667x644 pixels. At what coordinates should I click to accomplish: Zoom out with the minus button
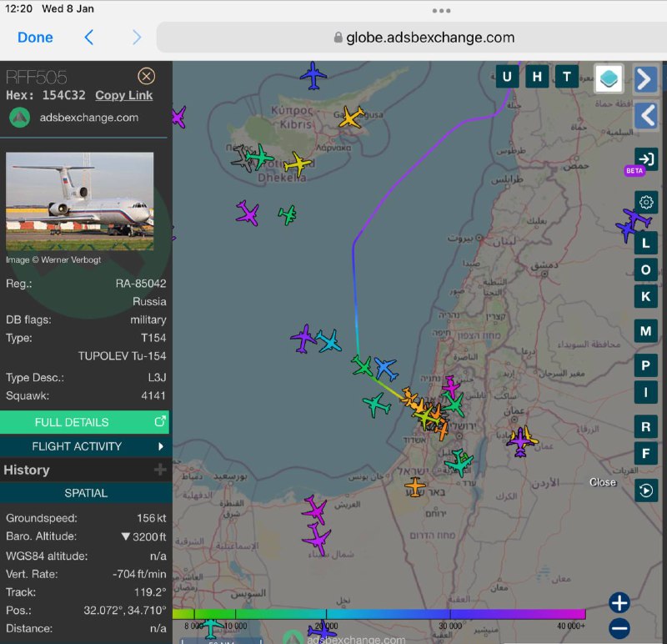(x=619, y=628)
